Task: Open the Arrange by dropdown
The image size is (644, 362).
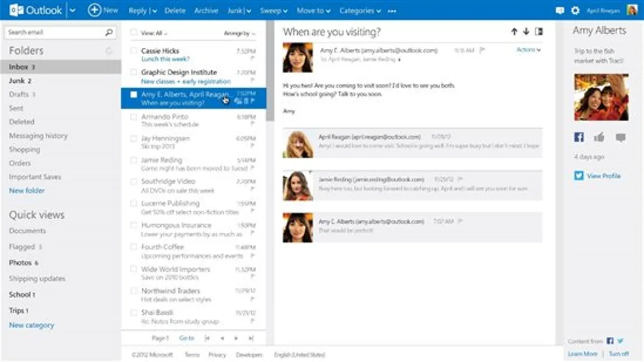Action: (239, 33)
